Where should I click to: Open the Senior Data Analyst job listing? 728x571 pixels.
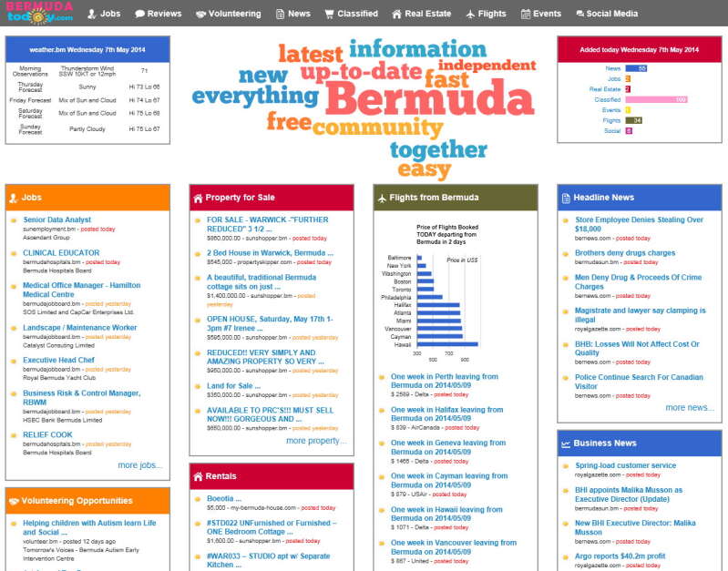(x=57, y=219)
